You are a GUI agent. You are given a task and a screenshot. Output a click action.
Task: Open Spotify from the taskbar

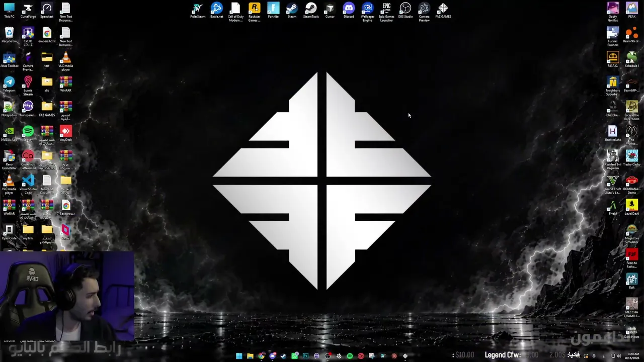click(350, 356)
